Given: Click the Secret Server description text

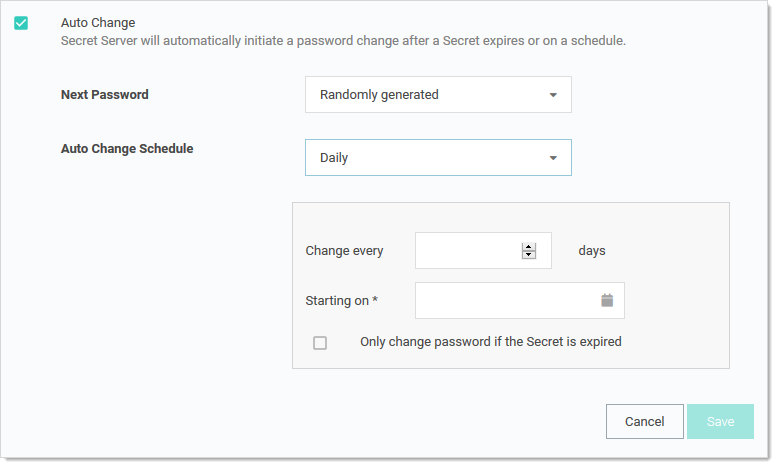Looking at the screenshot, I should point(343,41).
